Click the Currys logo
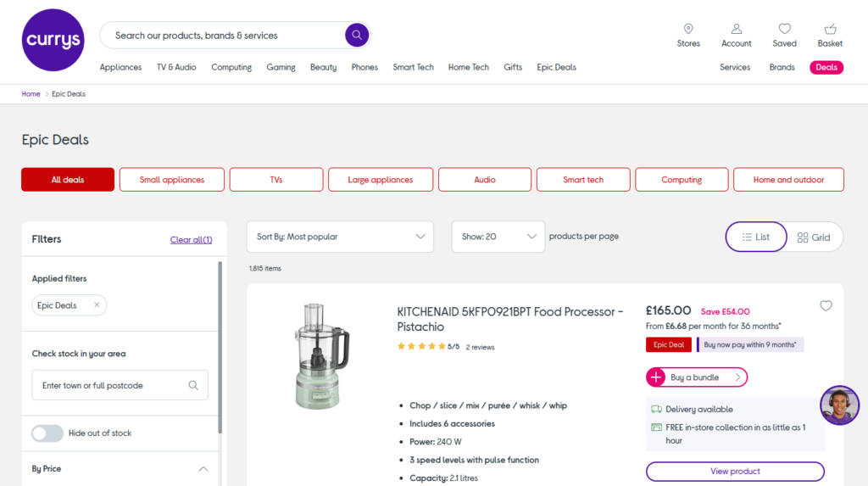This screenshot has height=486, width=868. (x=53, y=40)
